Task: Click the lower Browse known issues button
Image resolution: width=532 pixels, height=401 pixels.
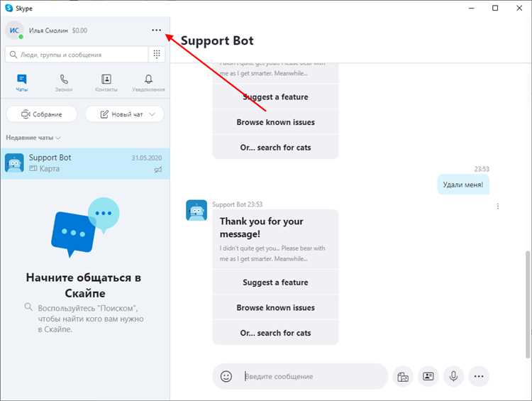Action: pyautogui.click(x=275, y=307)
